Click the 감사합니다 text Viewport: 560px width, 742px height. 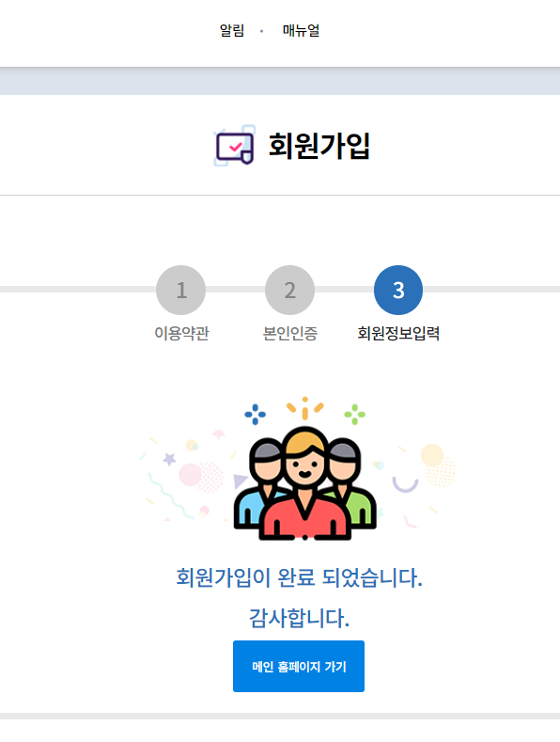pyautogui.click(x=299, y=618)
